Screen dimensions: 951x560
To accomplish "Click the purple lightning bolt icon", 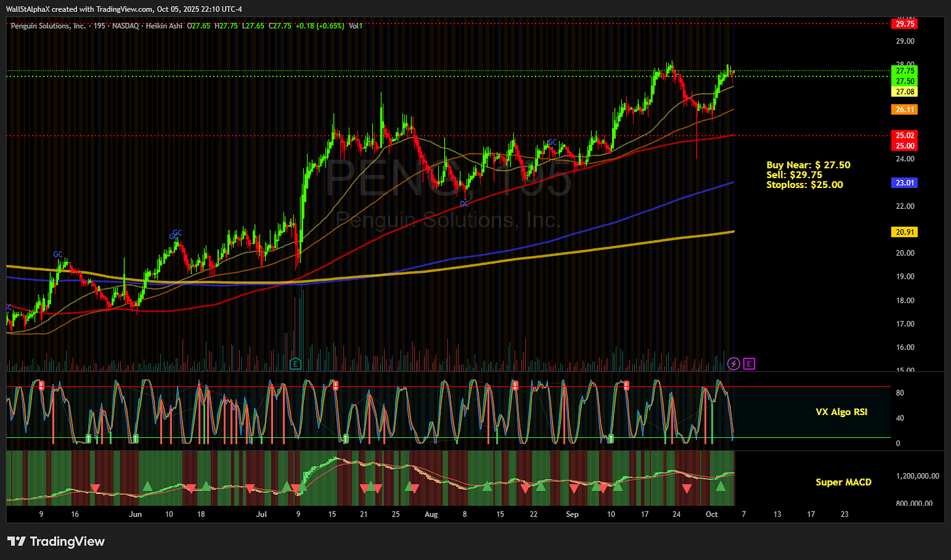I will 733,363.
